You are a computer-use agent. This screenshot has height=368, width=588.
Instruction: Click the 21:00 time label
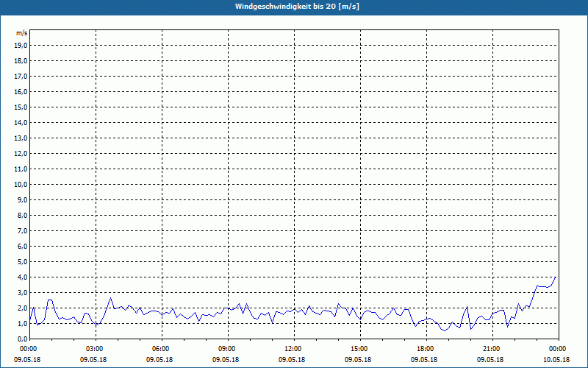(x=492, y=349)
